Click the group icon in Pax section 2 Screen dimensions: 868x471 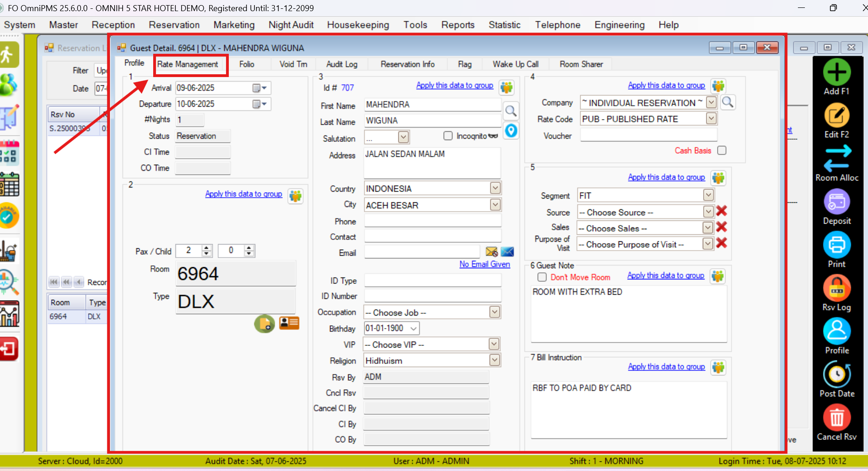point(295,195)
